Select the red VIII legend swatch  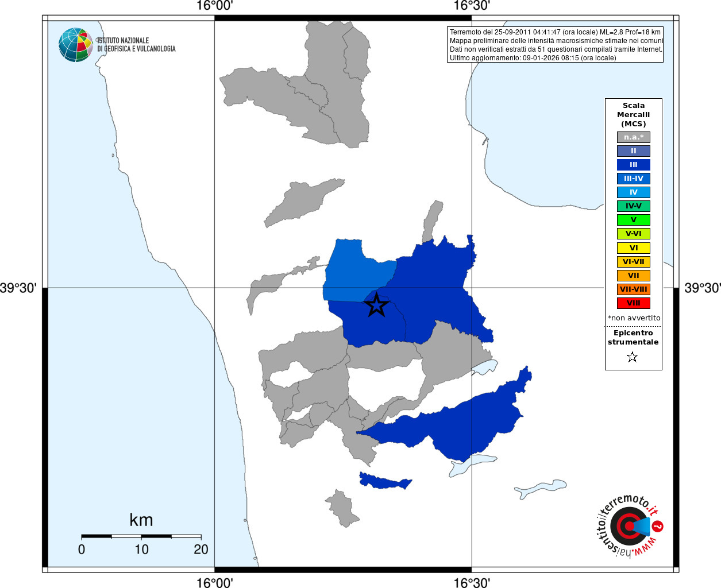click(x=634, y=303)
